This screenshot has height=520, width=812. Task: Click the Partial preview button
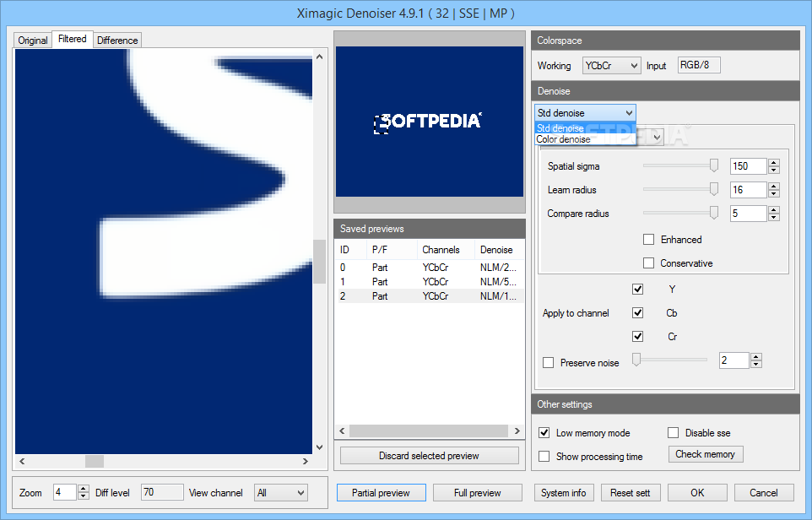coord(382,492)
